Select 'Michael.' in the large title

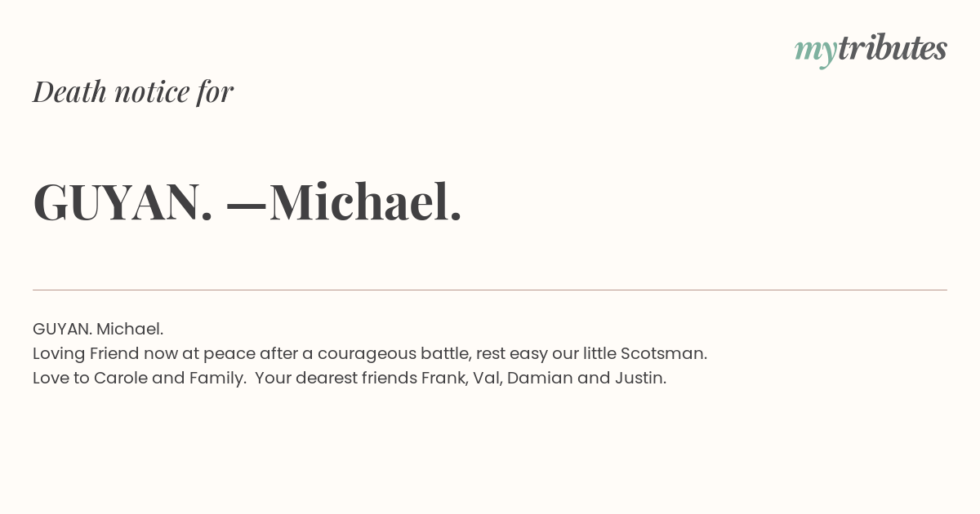click(366, 202)
